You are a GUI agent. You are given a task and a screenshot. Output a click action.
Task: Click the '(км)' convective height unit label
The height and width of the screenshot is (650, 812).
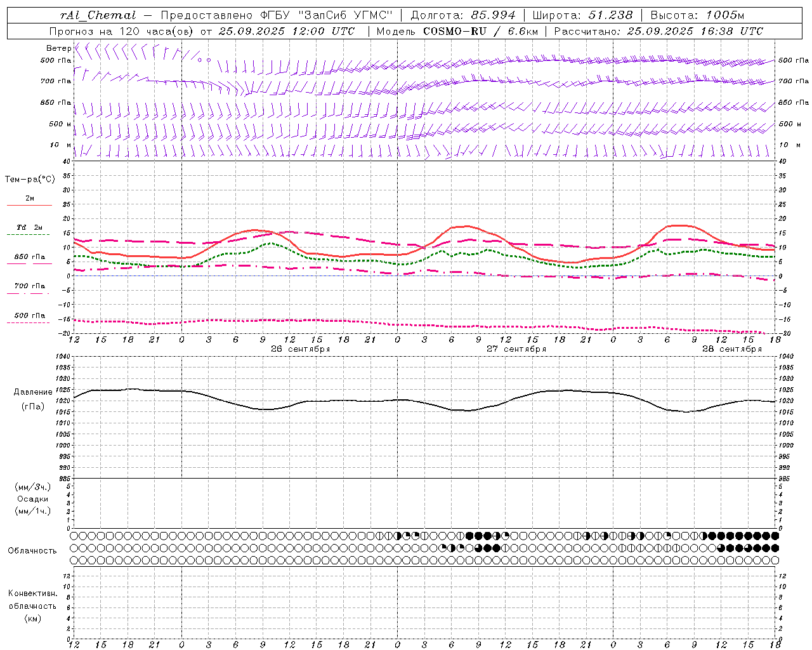pos(33,618)
